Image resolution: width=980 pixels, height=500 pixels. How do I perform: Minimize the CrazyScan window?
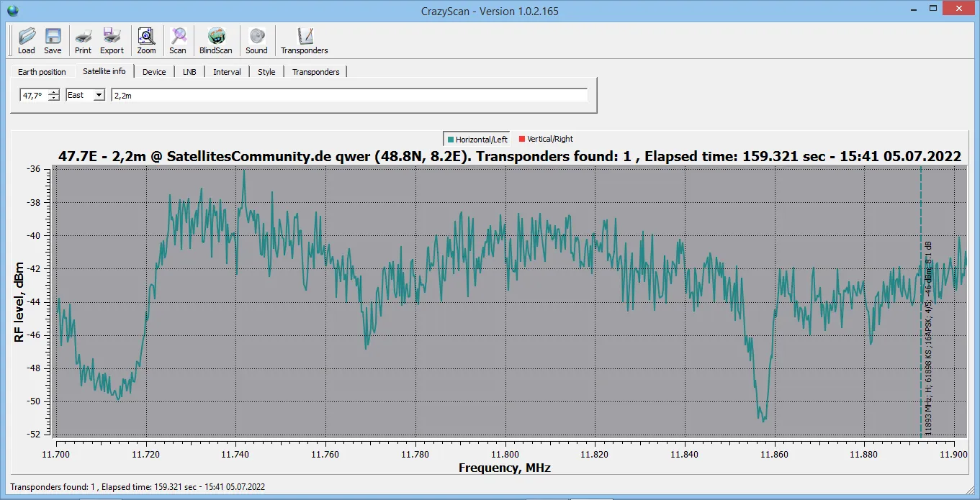pos(914,9)
